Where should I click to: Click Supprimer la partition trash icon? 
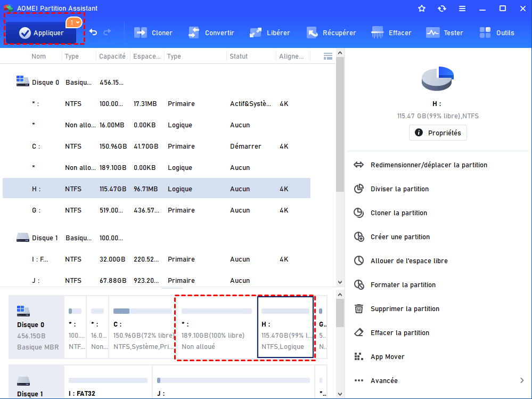coord(359,309)
